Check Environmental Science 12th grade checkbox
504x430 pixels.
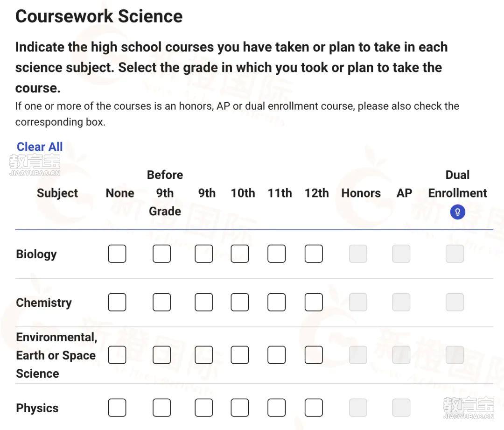click(x=314, y=355)
